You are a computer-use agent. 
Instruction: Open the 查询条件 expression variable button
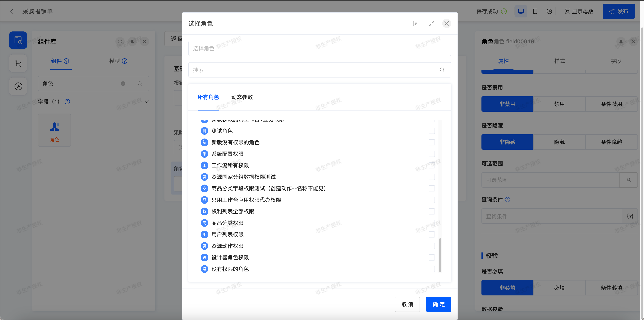tap(630, 216)
